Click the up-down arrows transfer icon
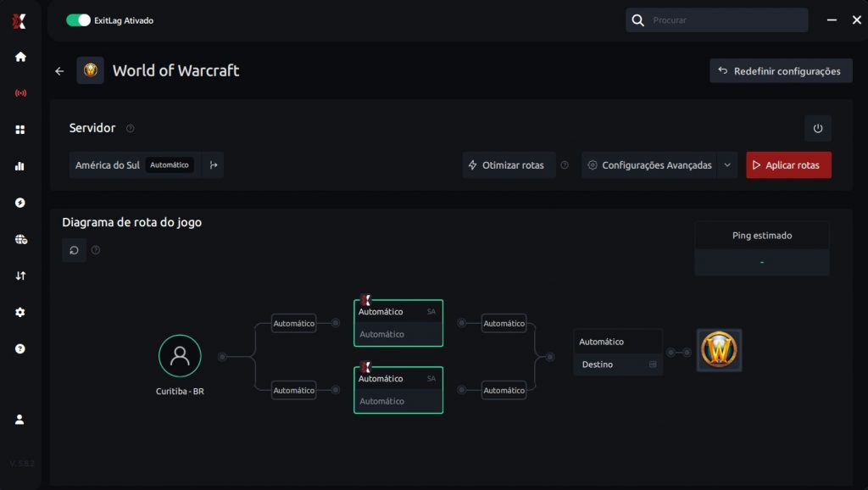This screenshot has height=490, width=868. coord(20,276)
